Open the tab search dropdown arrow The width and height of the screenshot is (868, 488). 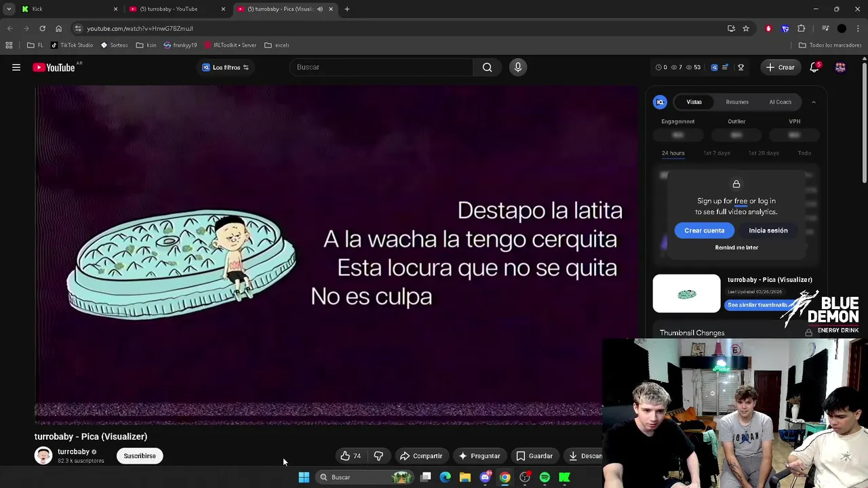[x=9, y=9]
